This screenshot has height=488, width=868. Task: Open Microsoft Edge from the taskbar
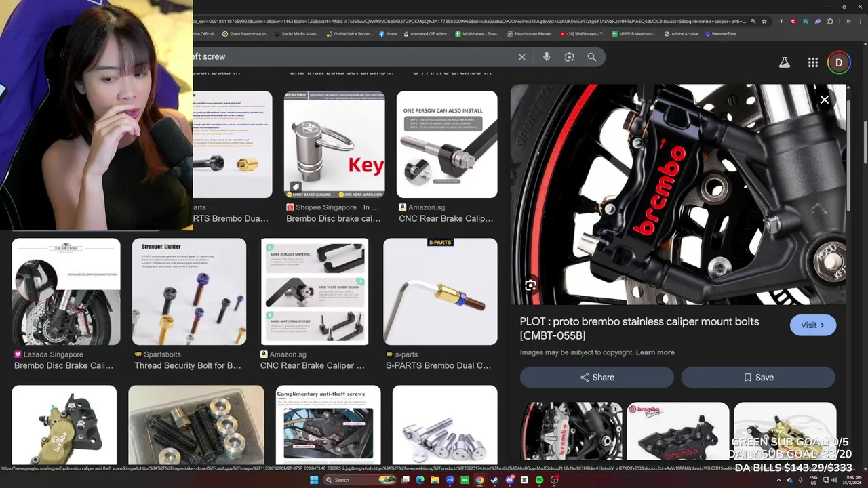click(420, 480)
